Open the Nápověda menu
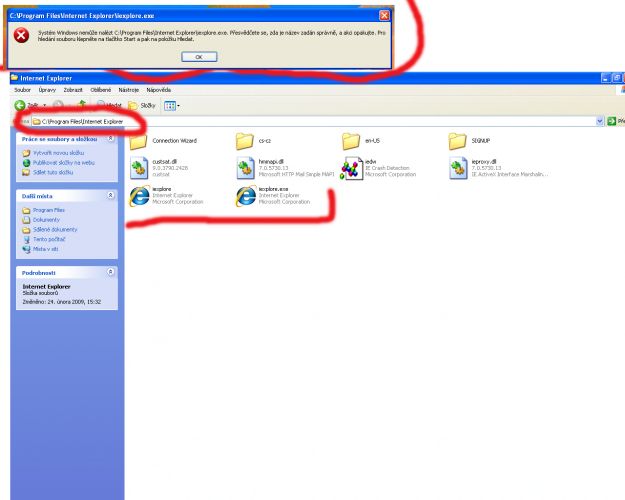 pyautogui.click(x=158, y=90)
